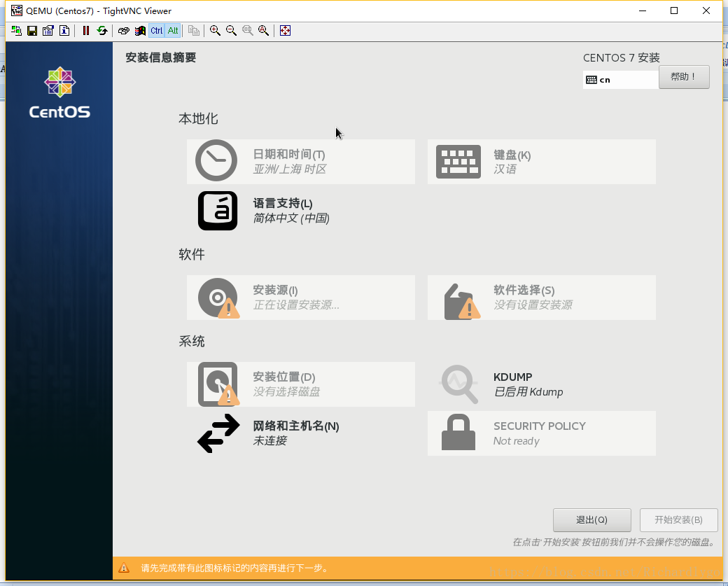
Task: Switch the viewer to full screen mode
Action: pos(285,31)
